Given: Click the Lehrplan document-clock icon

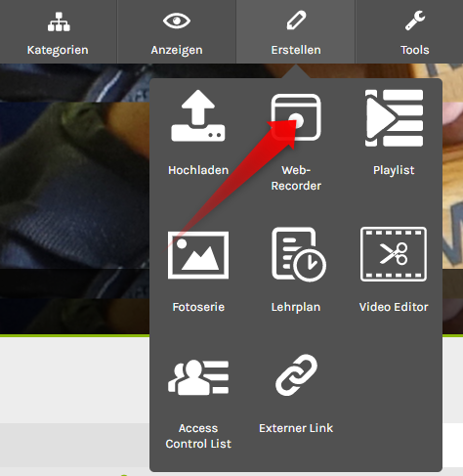Looking at the screenshot, I should (x=299, y=254).
